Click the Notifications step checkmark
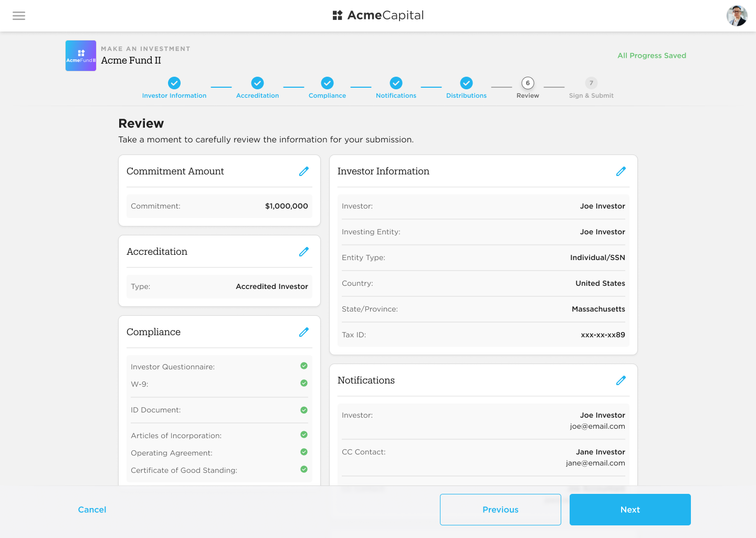The height and width of the screenshot is (538, 756). click(396, 83)
